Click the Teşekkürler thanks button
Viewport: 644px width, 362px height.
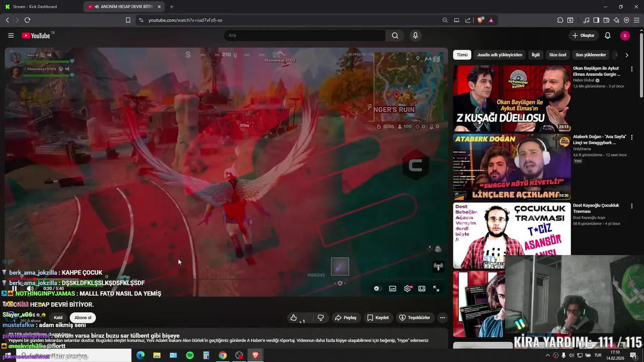(415, 318)
